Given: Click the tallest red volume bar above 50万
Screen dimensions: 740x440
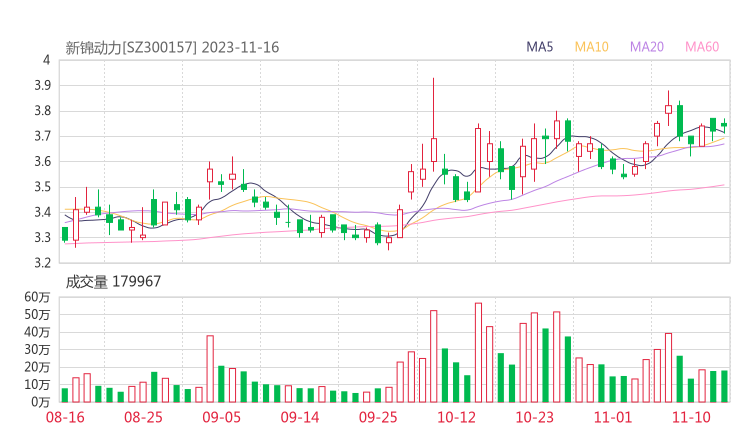Looking at the screenshot, I should (x=478, y=353).
